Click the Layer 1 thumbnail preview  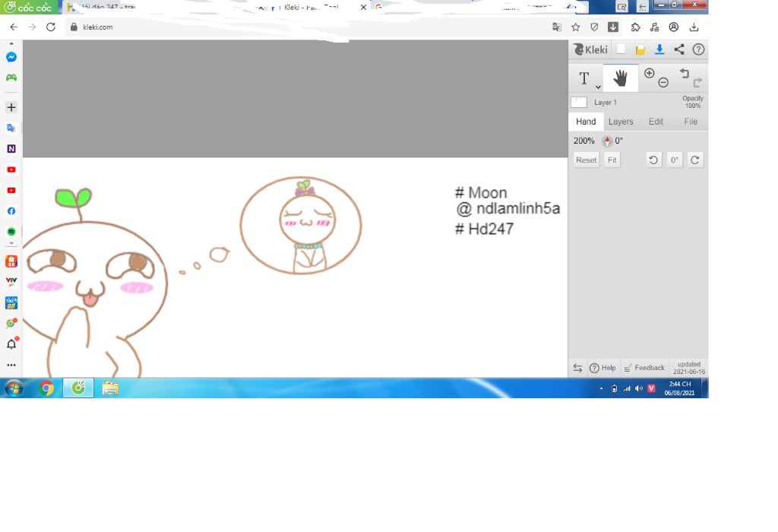pyautogui.click(x=579, y=103)
